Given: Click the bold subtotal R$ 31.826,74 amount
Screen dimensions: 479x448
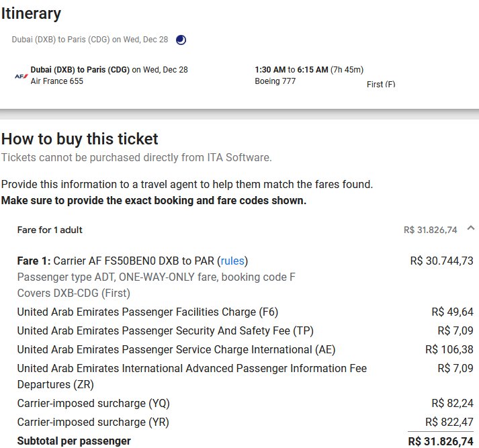Looking at the screenshot, I should point(441,441).
